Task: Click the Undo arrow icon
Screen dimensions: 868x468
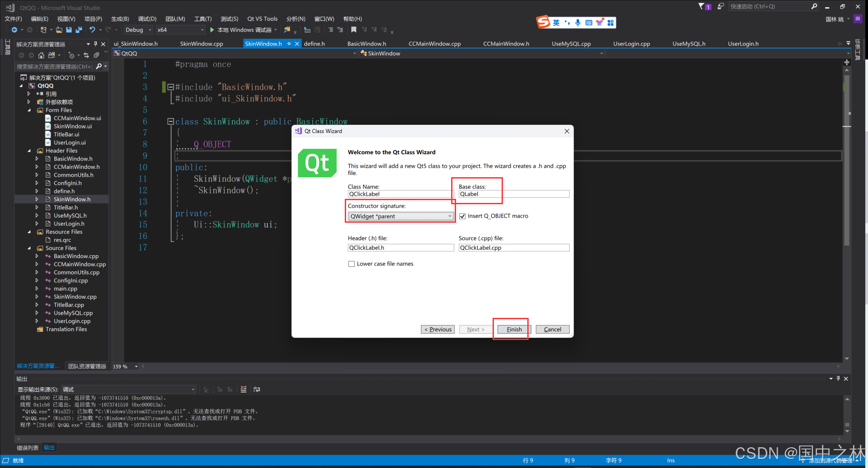Action: 92,30
